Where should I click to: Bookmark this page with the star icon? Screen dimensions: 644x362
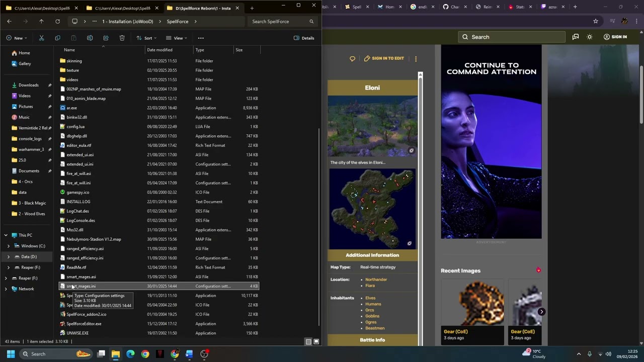pos(596,21)
